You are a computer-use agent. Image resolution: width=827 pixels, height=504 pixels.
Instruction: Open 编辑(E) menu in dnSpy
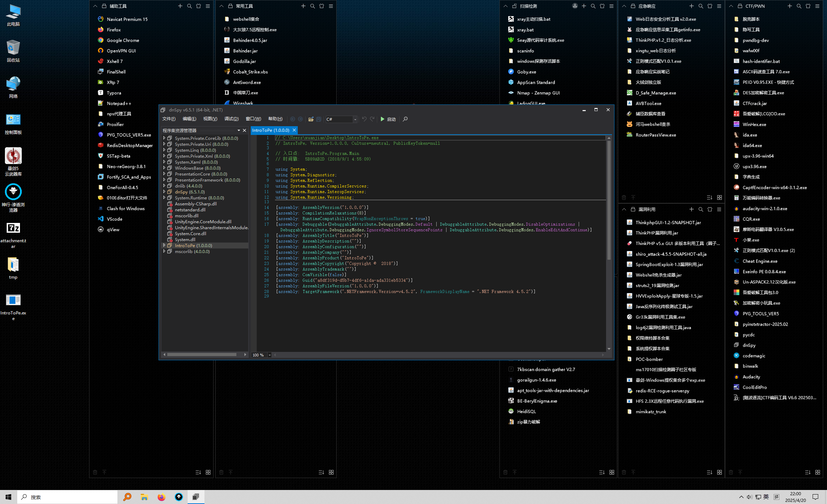point(189,119)
